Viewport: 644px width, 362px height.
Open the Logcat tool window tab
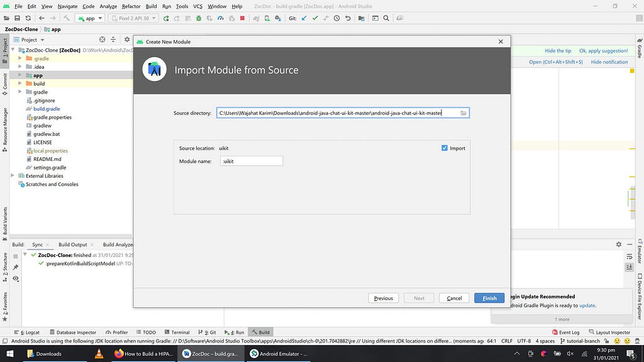[x=26, y=332]
